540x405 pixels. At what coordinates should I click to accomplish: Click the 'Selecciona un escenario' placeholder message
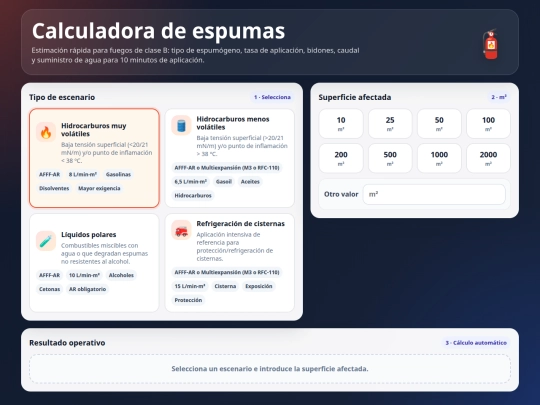click(270, 369)
